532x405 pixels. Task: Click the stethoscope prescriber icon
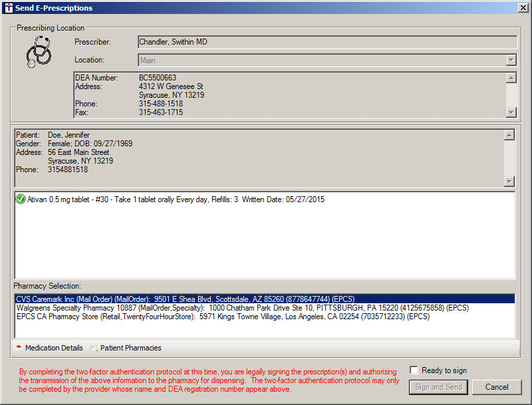click(x=39, y=52)
